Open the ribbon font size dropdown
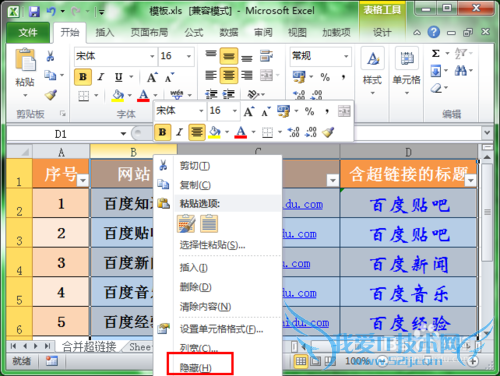The image size is (500, 376). (189, 56)
